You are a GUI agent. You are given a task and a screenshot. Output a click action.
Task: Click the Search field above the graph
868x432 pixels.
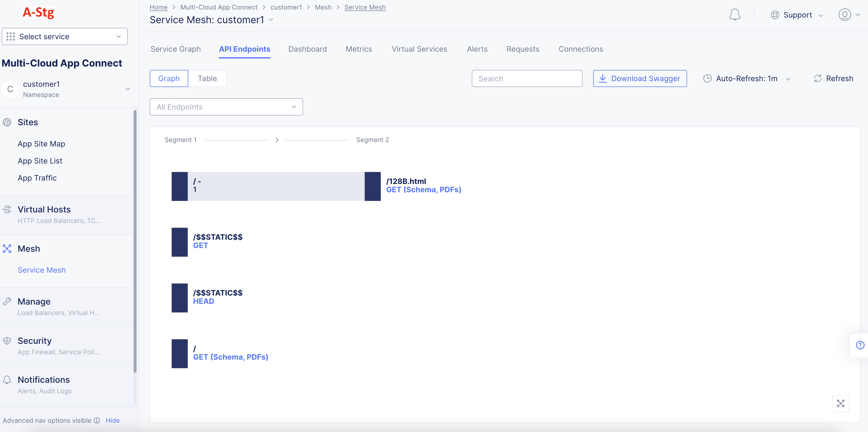click(527, 78)
